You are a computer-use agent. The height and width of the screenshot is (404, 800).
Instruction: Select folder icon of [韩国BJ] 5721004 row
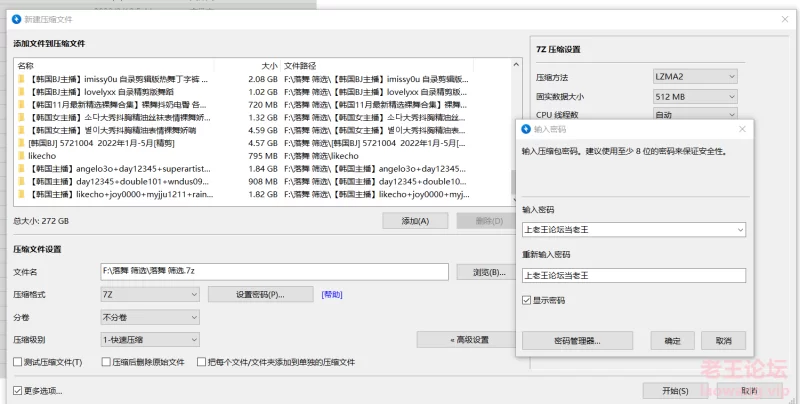click(x=21, y=143)
